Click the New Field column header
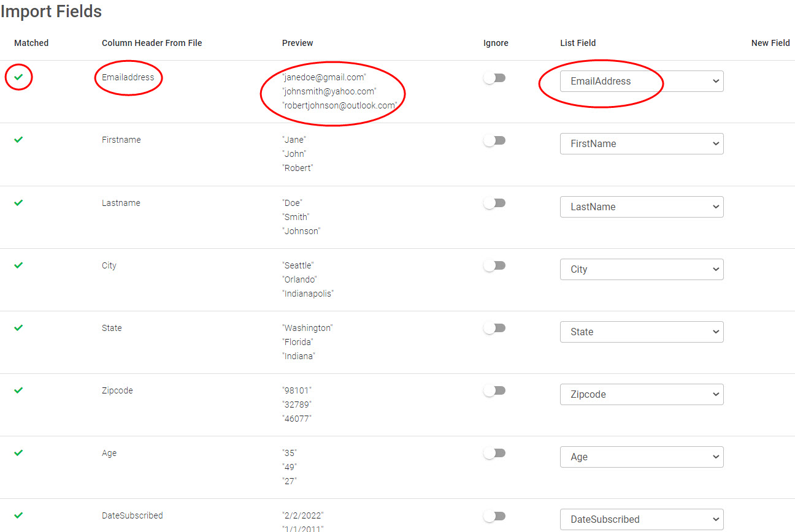Screen dimensions: 795x532 (x=770, y=43)
